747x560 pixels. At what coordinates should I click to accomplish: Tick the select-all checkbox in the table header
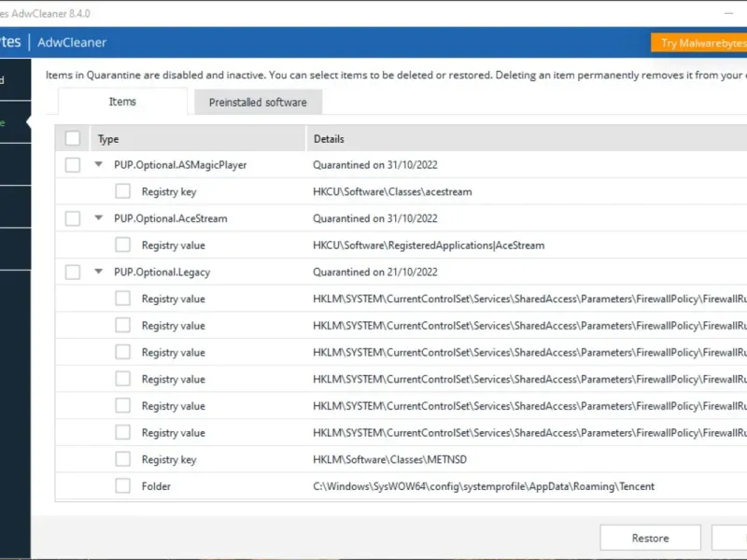(x=73, y=139)
